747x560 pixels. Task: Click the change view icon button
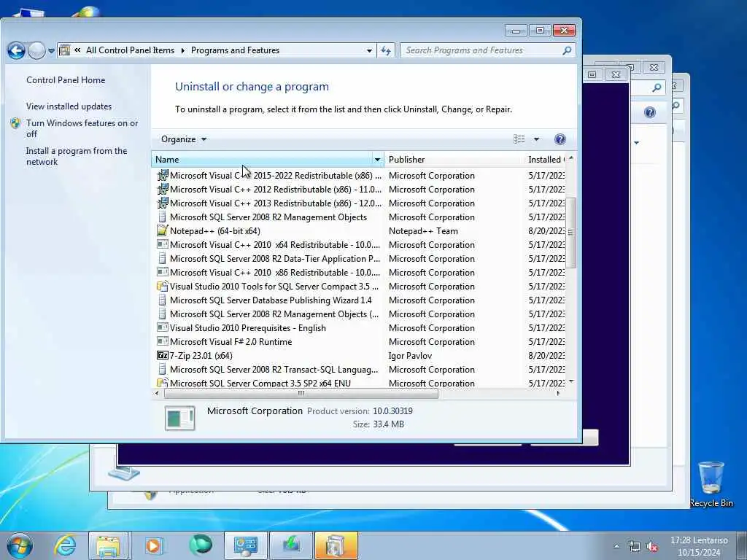519,139
